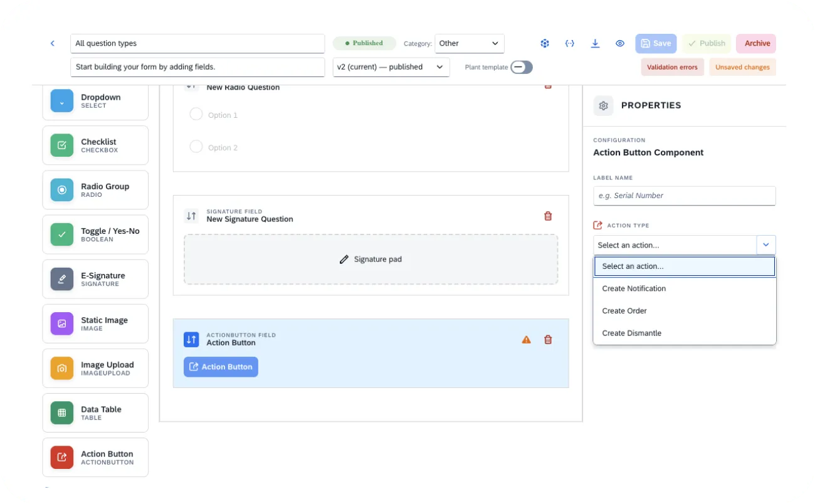This screenshot has height=504, width=815.
Task: Reorder handle of Action Button field
Action: tap(191, 339)
